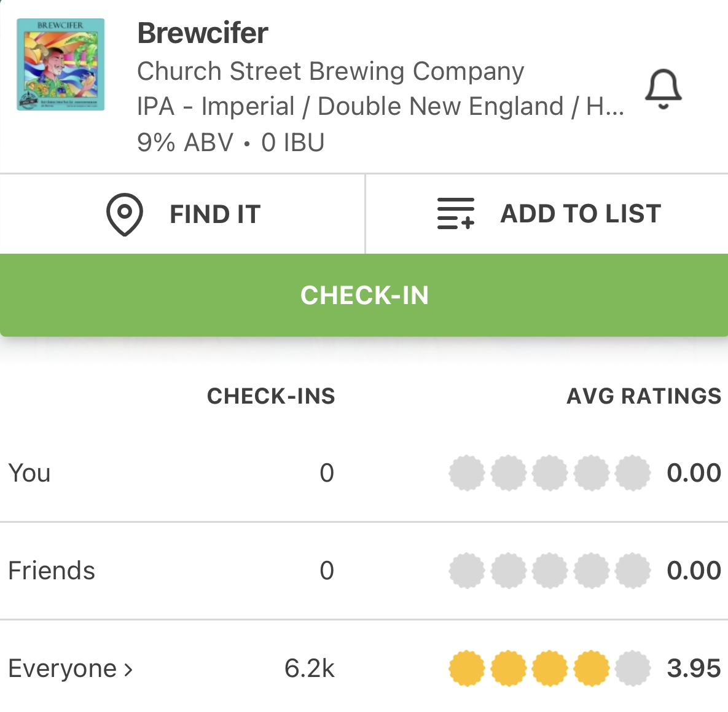Open Church Street Brewing Company link
Image resolution: width=728 pixels, height=712 pixels.
click(331, 71)
